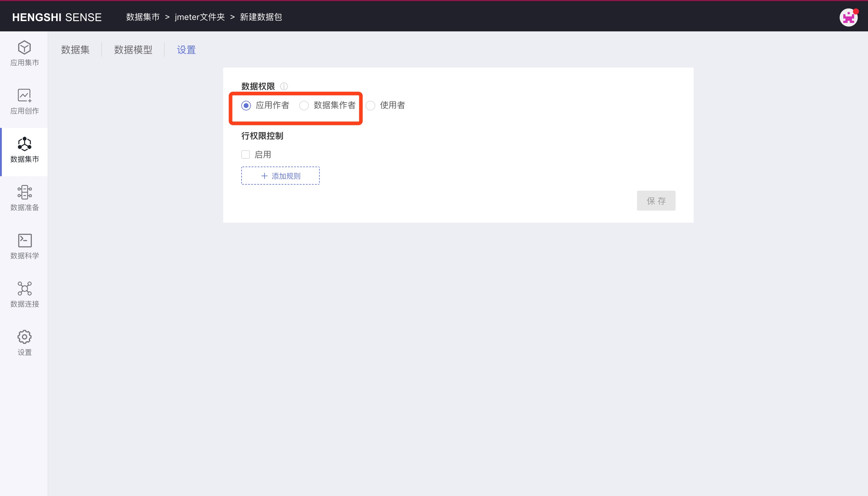
Task: Open the 数据准备 sidebar icon
Action: tap(24, 192)
